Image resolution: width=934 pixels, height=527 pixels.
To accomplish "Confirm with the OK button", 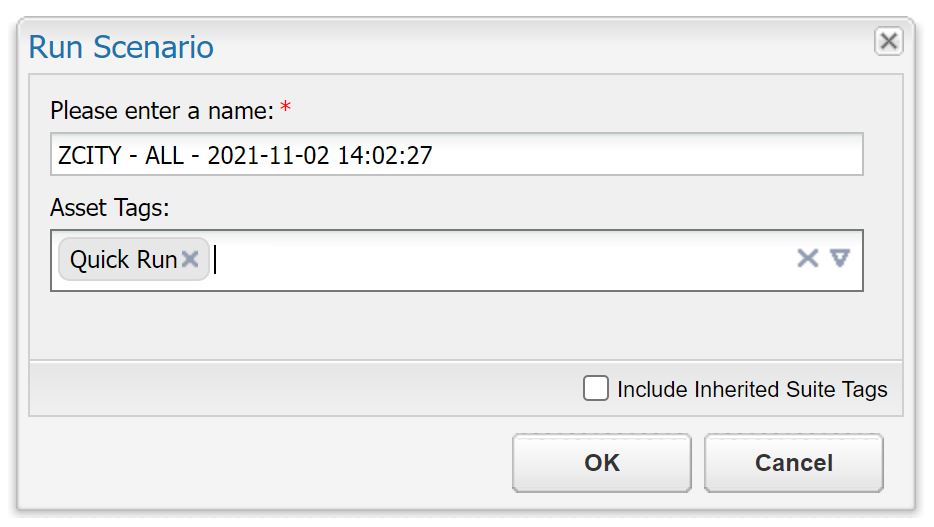I will click(x=602, y=463).
